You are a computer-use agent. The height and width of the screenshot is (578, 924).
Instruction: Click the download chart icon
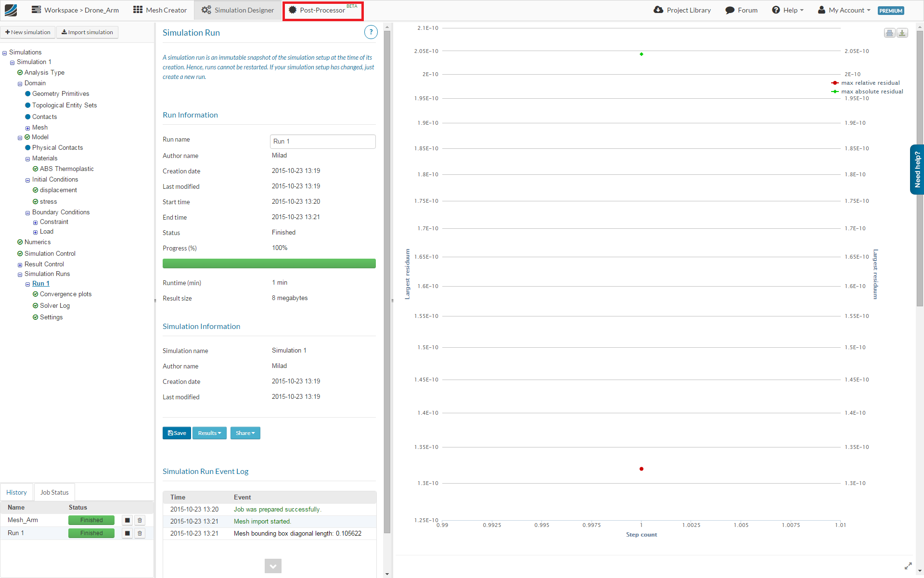point(902,33)
